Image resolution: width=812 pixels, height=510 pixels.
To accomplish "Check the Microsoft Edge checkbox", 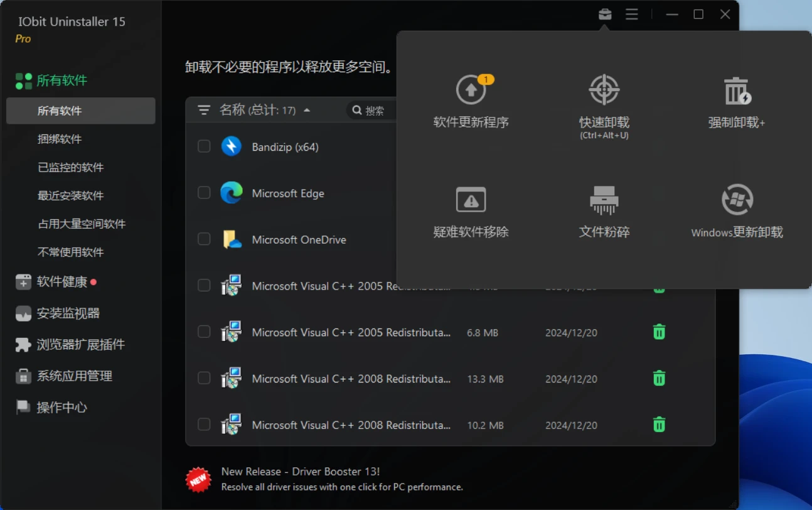I will (x=204, y=193).
